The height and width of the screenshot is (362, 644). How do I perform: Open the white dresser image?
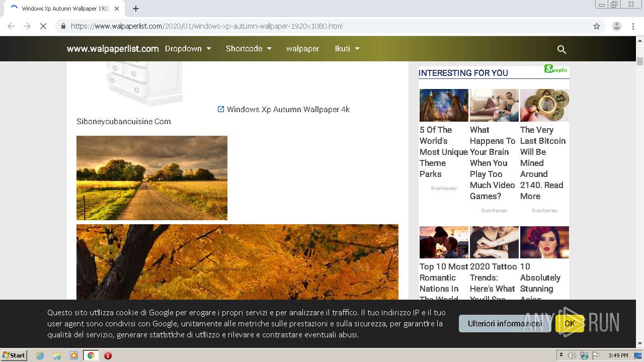(144, 84)
